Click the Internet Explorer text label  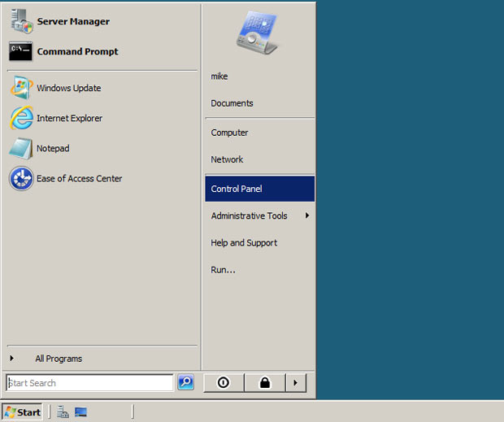click(69, 118)
